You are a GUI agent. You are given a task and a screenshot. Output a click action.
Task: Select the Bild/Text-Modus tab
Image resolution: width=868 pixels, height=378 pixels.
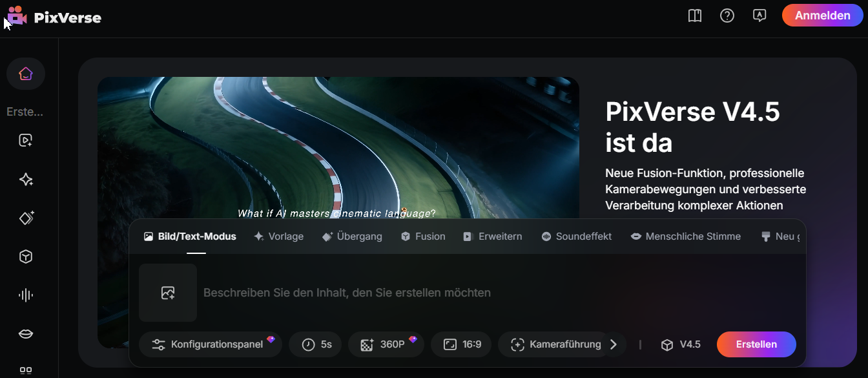click(190, 236)
